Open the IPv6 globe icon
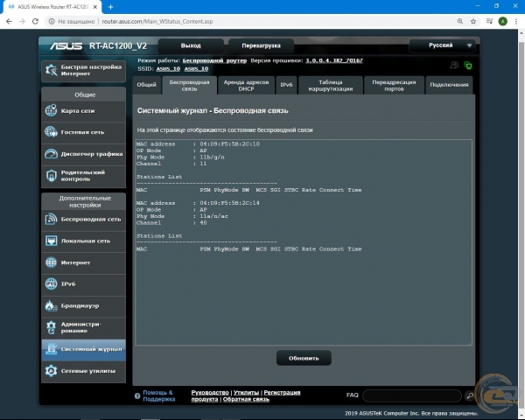525x420 pixels. pos(51,283)
